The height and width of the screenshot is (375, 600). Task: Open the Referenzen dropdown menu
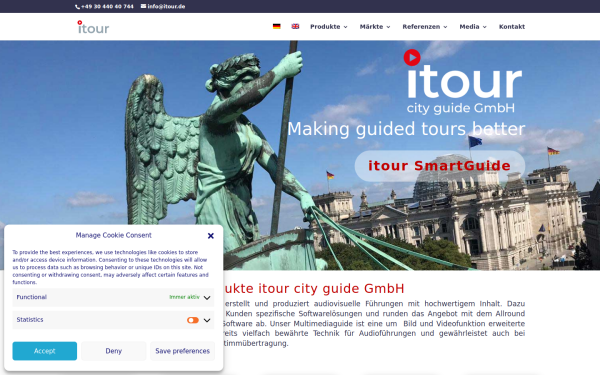point(425,26)
